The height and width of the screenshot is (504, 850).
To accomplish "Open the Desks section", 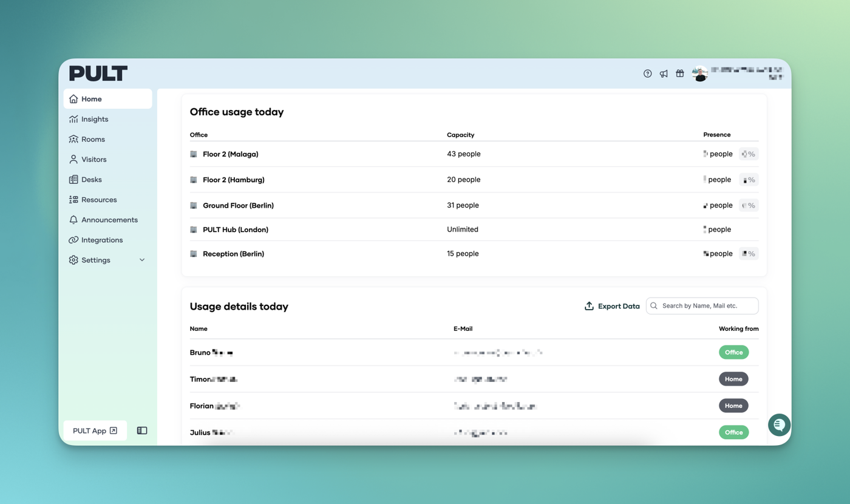I will pos(92,180).
